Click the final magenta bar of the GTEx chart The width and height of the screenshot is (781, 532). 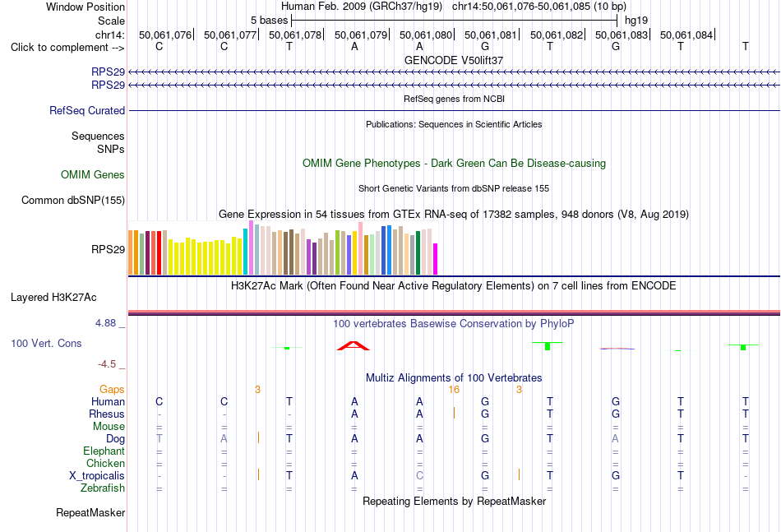pos(436,259)
